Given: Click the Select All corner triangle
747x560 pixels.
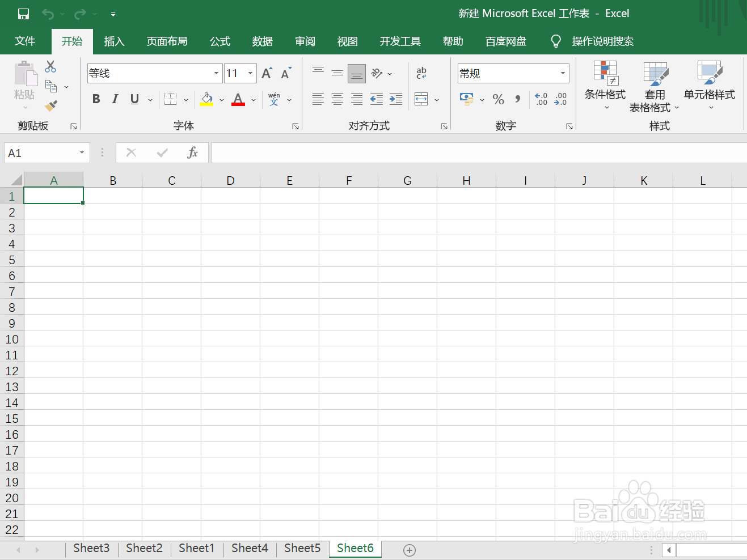Looking at the screenshot, I should coord(16,180).
